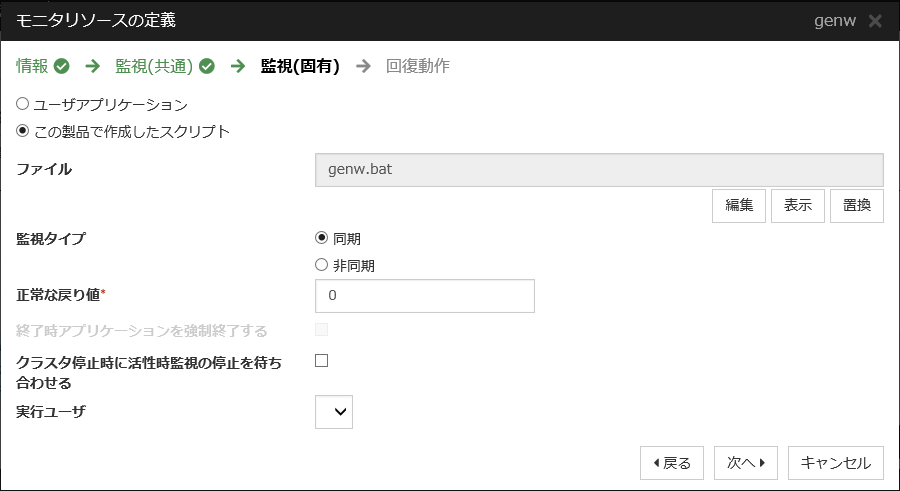Click the gray arrow before 回復動作
Viewport: 900px width, 491px height.
363,67
